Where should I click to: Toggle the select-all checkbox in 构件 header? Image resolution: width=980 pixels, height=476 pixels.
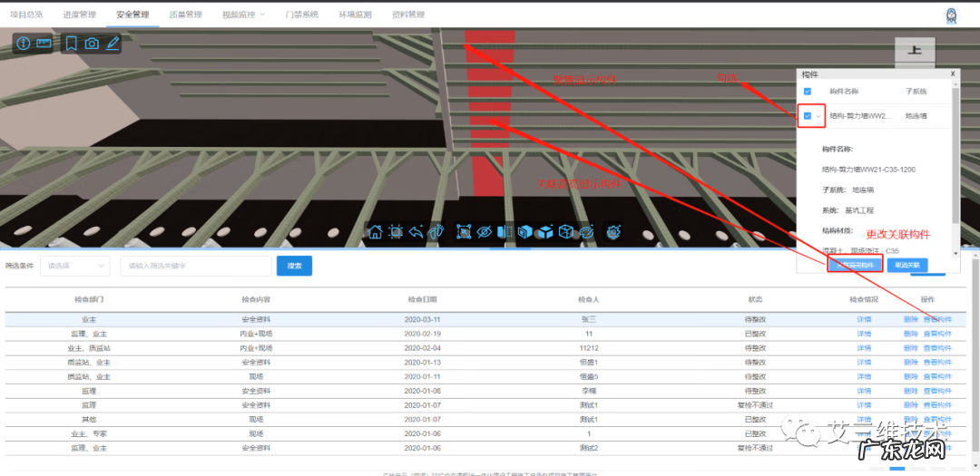click(807, 92)
